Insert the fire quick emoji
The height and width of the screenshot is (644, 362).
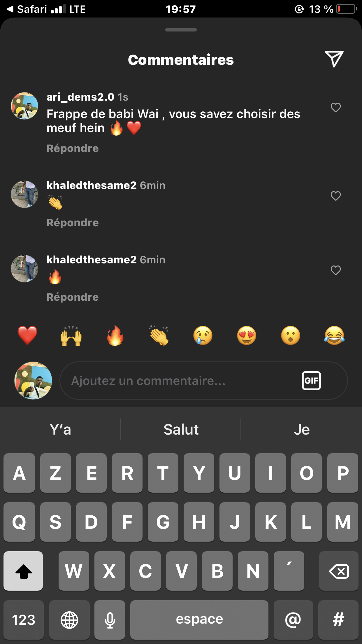(115, 335)
